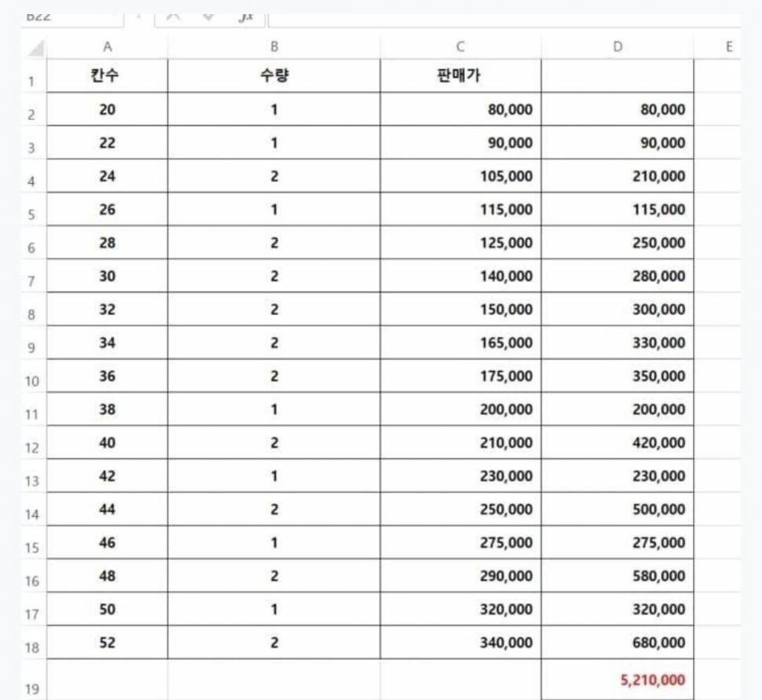Click the 210,000 cell in column D

click(x=617, y=176)
